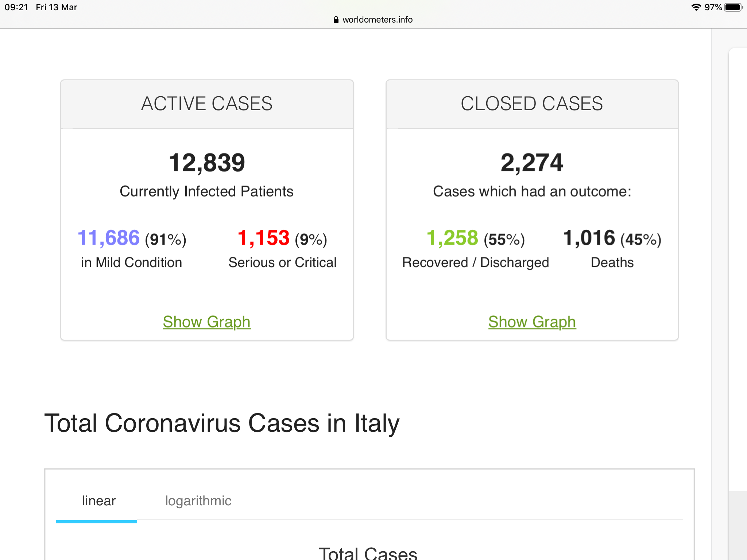
Task: Select the 1,153 serious or critical number
Action: (x=263, y=238)
